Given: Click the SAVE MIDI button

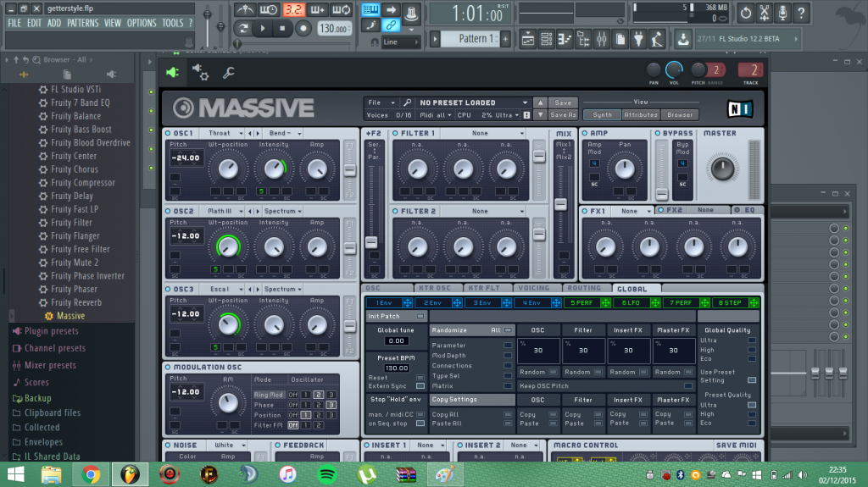Looking at the screenshot, I should (x=736, y=445).
